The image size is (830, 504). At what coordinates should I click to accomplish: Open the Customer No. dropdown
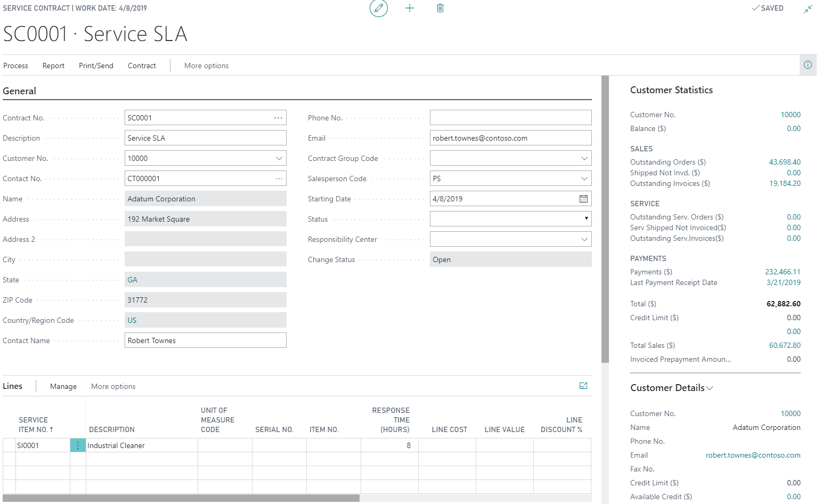coord(279,158)
